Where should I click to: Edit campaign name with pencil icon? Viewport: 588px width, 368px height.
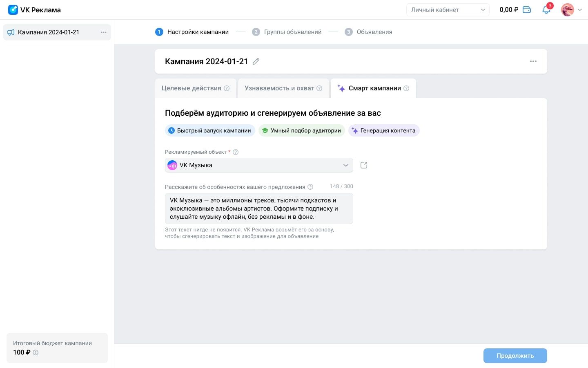(256, 61)
